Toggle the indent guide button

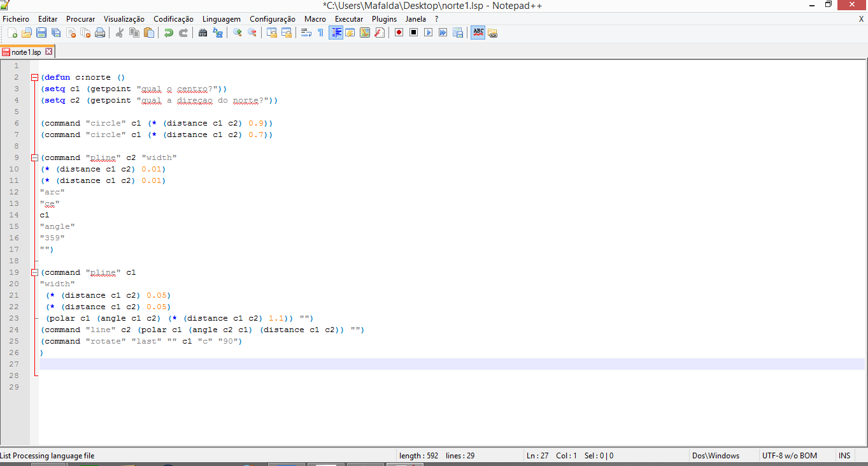click(336, 33)
